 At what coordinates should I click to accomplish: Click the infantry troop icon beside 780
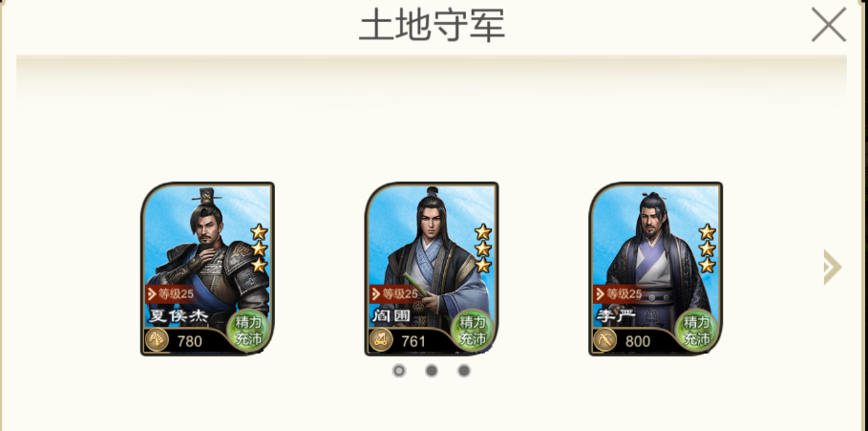157,340
